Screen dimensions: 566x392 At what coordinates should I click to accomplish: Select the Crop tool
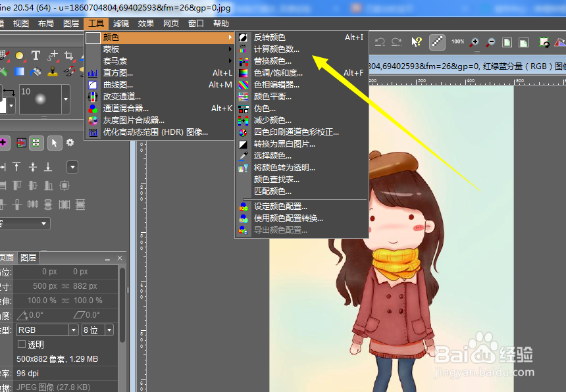(x=68, y=55)
